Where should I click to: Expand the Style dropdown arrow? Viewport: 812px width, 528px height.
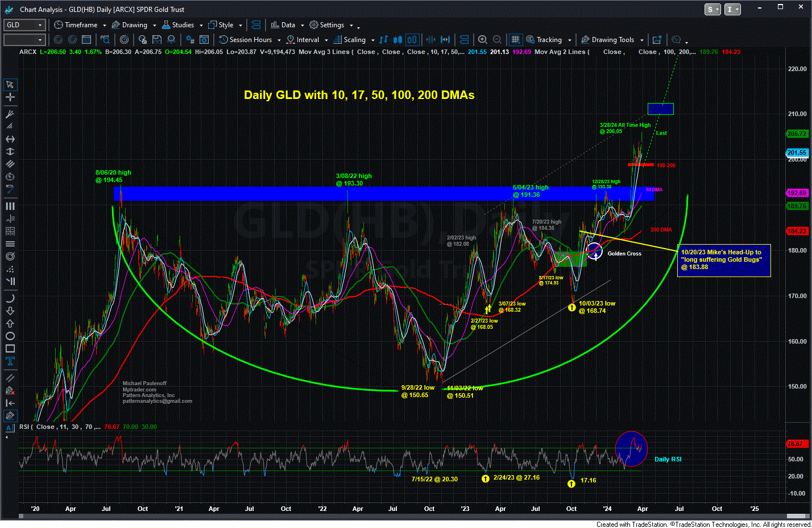click(x=241, y=26)
